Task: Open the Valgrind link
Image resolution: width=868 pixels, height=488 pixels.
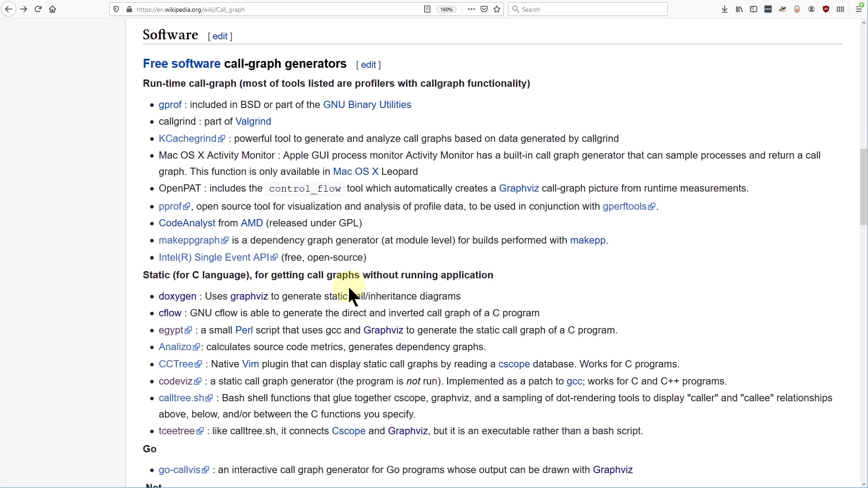Action: coord(253,122)
